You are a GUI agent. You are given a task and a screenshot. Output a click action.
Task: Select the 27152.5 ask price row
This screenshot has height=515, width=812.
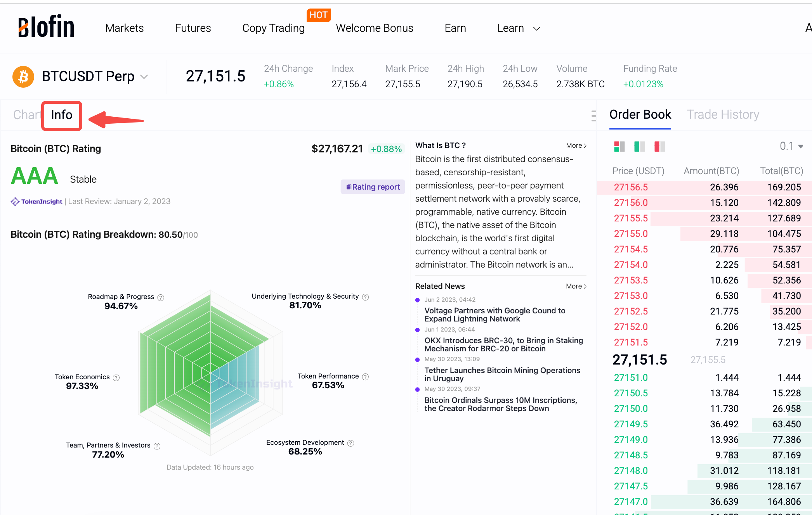click(x=704, y=311)
